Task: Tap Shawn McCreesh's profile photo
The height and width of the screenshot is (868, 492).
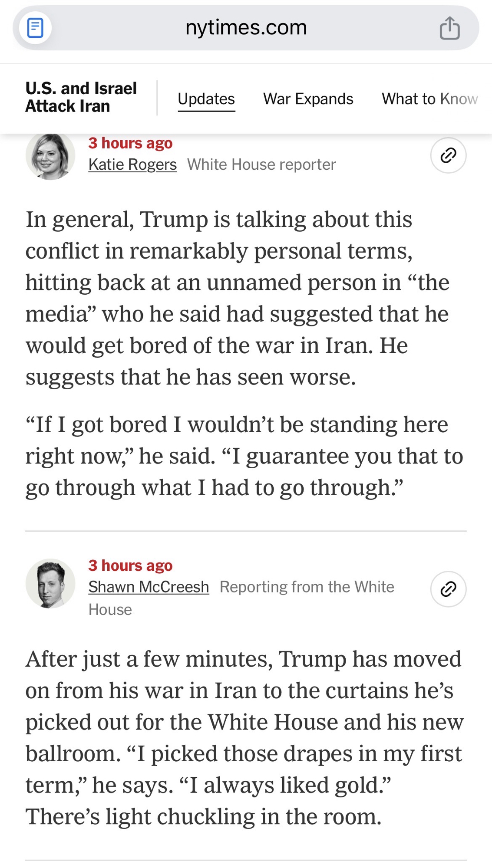Action: pyautogui.click(x=50, y=583)
